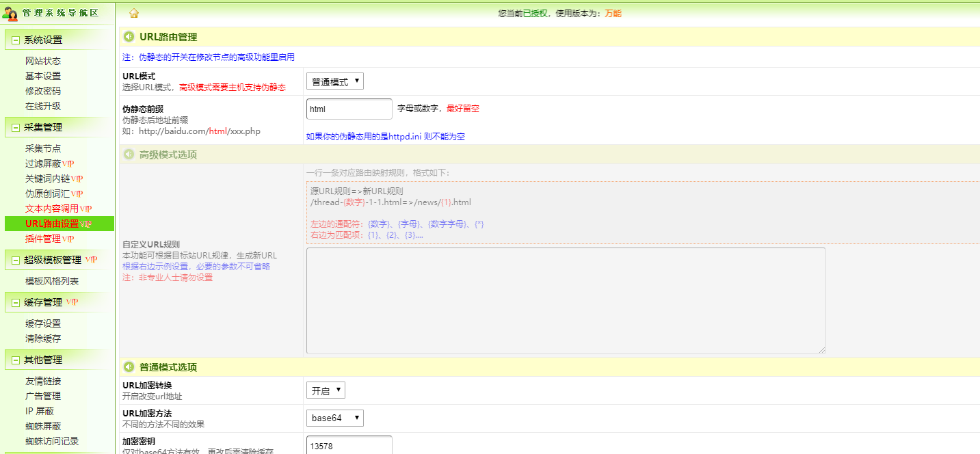Go to 采集节点 menu item
Screen dimensions: 980x454
pyautogui.click(x=43, y=149)
